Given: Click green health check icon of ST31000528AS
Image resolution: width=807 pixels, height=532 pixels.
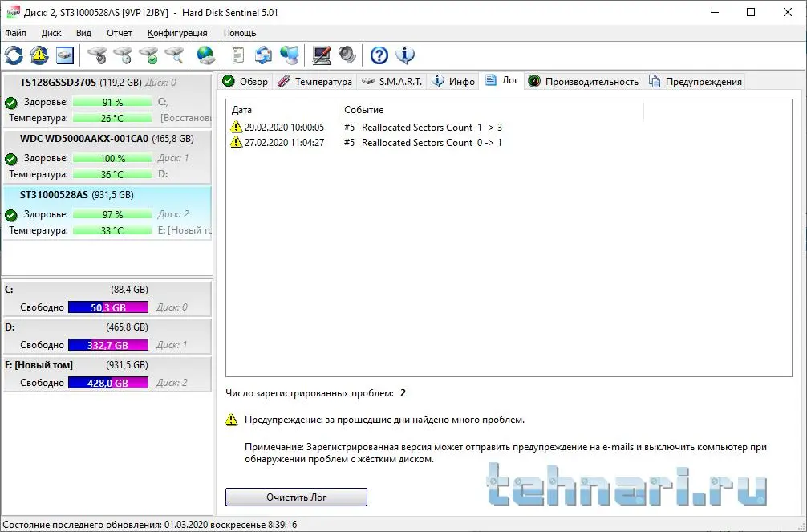Looking at the screenshot, I should coord(10,215).
